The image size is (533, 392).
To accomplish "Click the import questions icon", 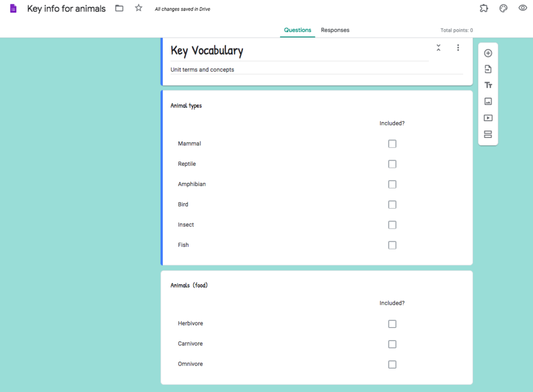I will click(488, 69).
